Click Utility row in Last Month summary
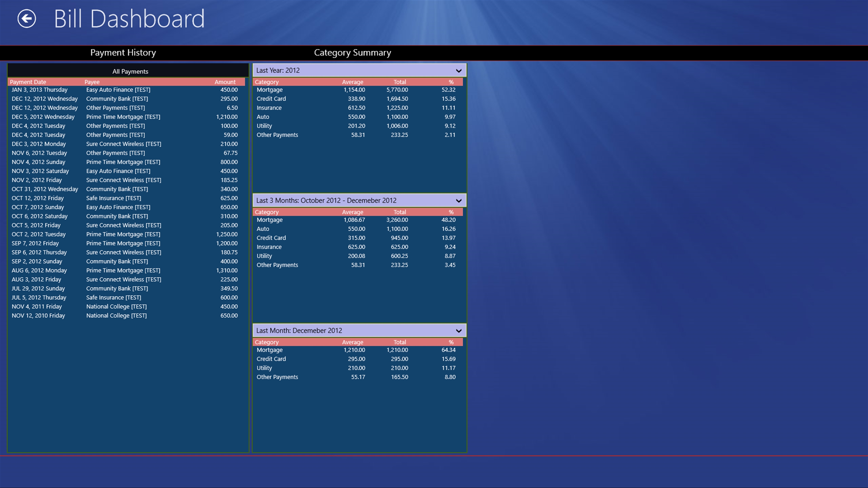This screenshot has width=868, height=488. pos(356,368)
